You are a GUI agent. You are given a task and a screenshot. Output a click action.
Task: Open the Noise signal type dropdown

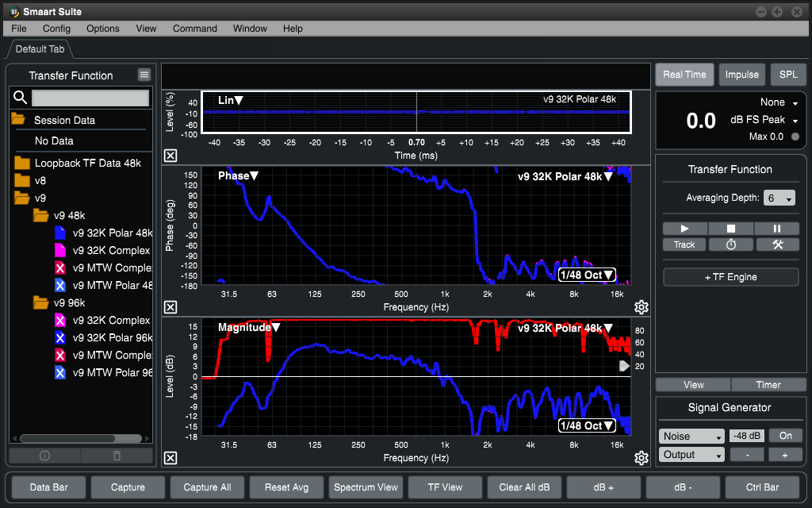click(x=691, y=436)
